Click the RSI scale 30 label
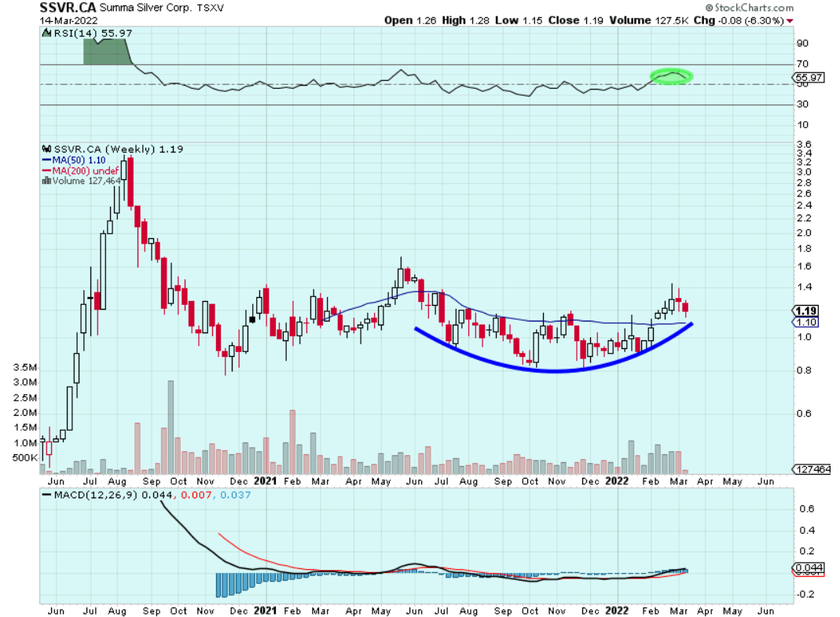The height and width of the screenshot is (617, 840). [802, 104]
